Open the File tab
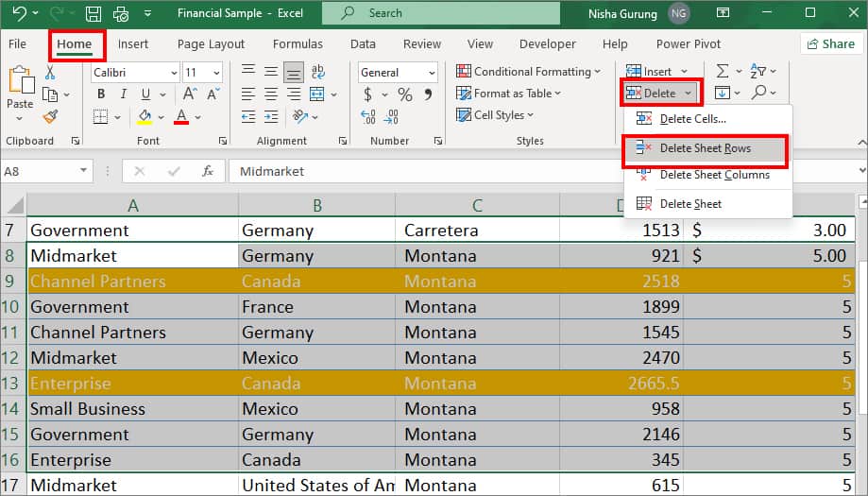Image resolution: width=868 pixels, height=496 pixels. point(17,43)
